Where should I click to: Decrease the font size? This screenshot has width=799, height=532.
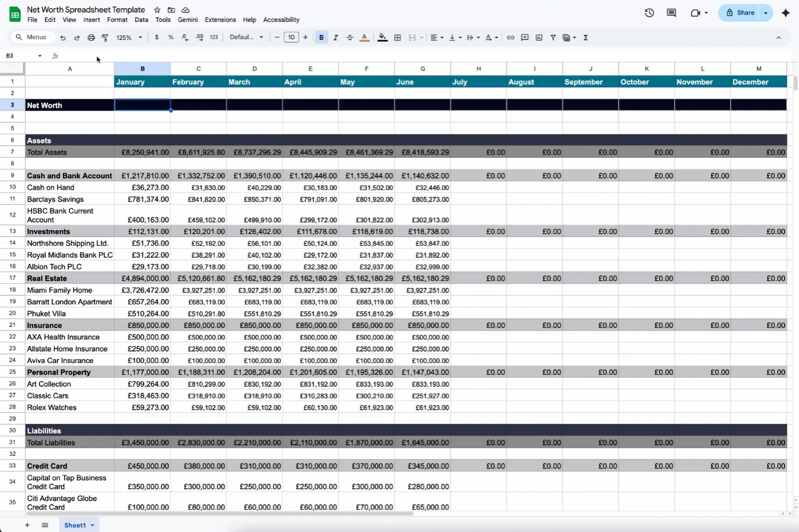pos(277,37)
